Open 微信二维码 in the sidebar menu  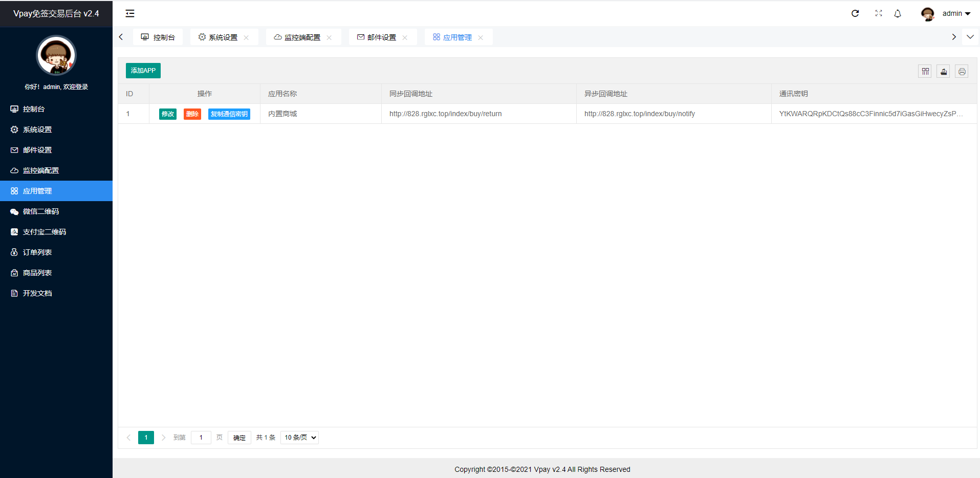(x=41, y=211)
